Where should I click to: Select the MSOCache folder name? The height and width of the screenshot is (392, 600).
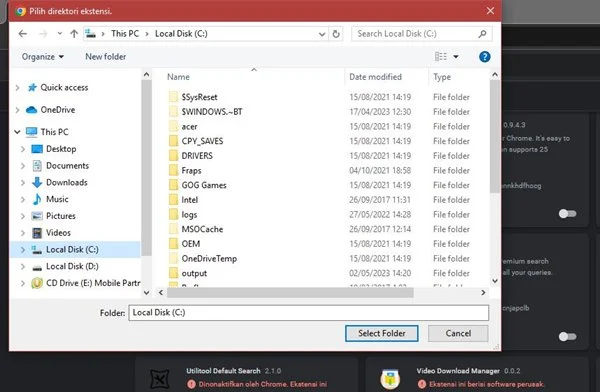tap(202, 229)
